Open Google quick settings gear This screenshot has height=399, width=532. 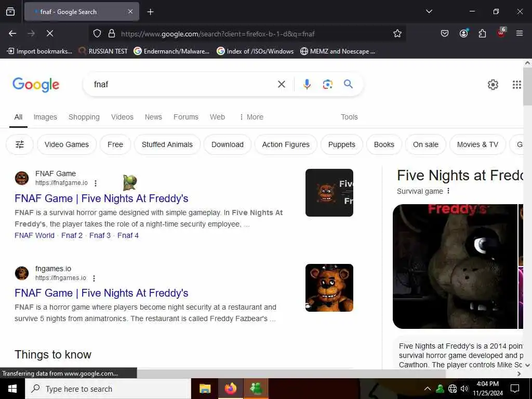click(493, 85)
